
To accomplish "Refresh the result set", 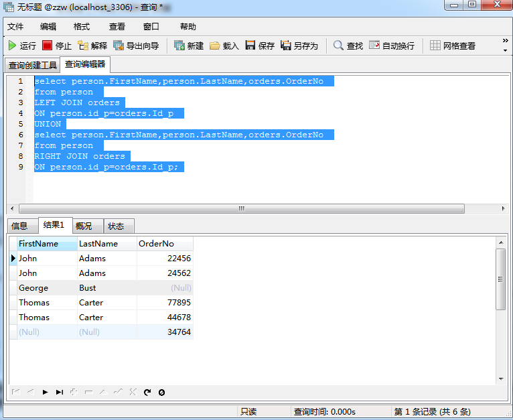I will point(147,392).
